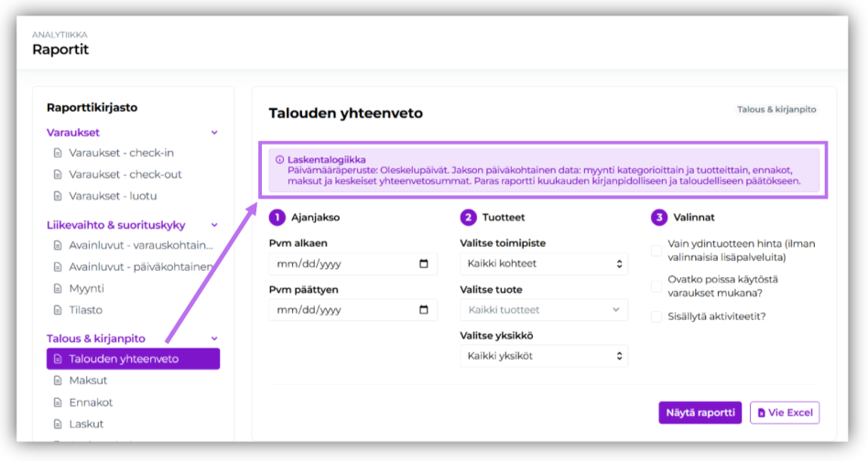Screen dimensions: 868x461
Task: Click Liikevaihto & suorituskyky heading
Action: click(115, 225)
